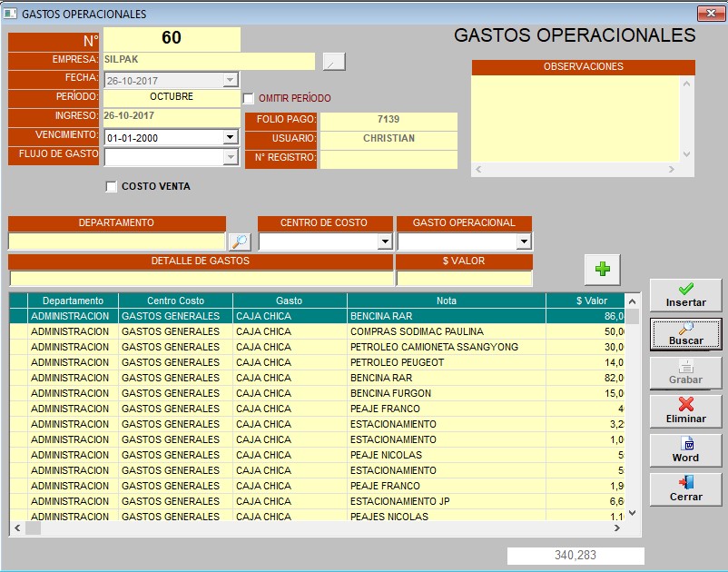Click the Cerrar exit door button

(685, 488)
